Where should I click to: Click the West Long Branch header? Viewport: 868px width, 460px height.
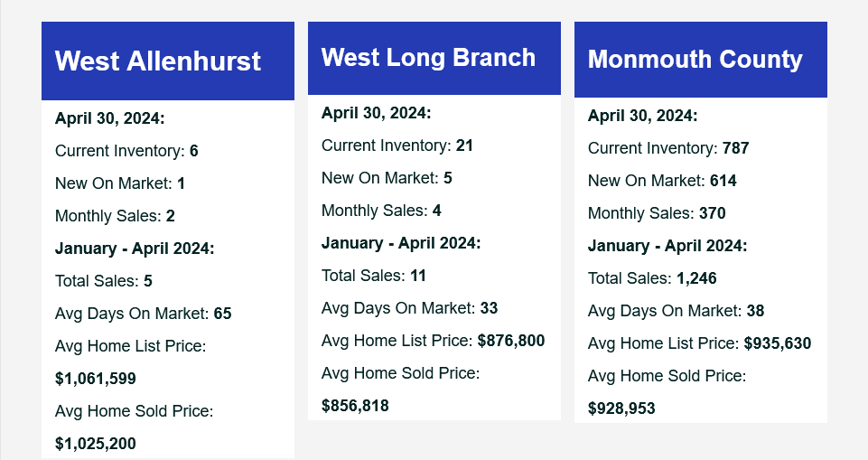(428, 58)
